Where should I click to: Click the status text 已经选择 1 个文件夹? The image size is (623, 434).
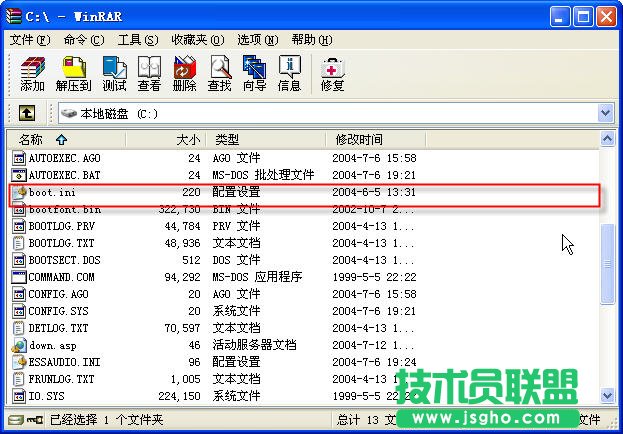pyautogui.click(x=106, y=420)
